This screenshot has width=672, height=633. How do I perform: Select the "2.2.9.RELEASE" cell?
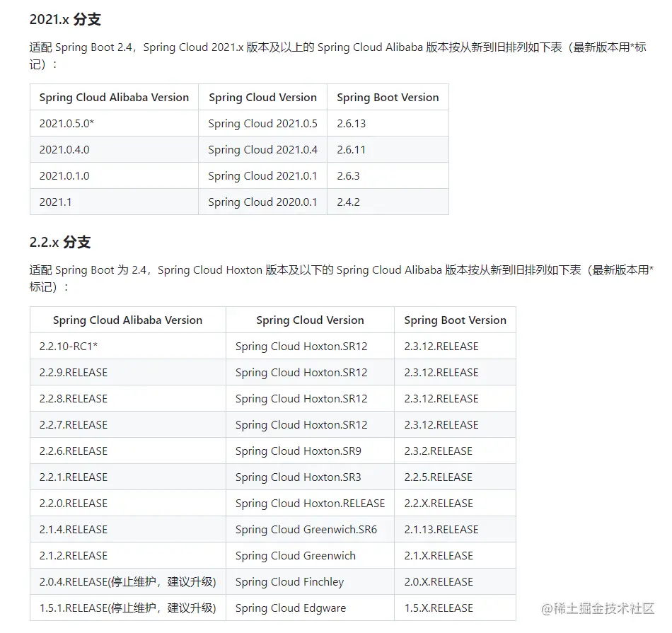click(x=128, y=373)
